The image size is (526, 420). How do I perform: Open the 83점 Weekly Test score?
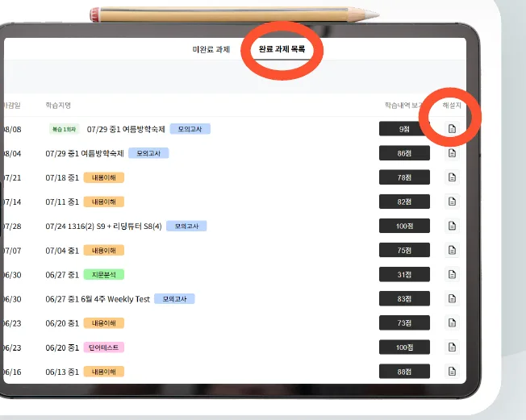click(x=404, y=298)
